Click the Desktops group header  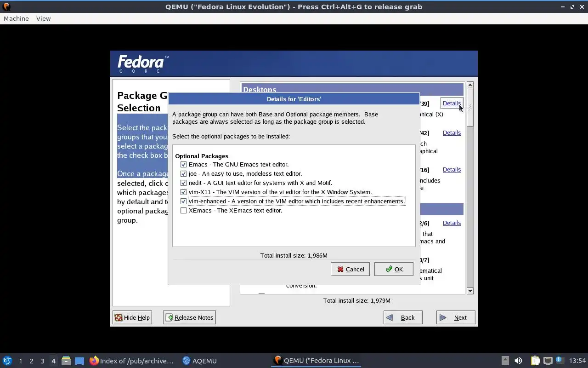(352, 90)
